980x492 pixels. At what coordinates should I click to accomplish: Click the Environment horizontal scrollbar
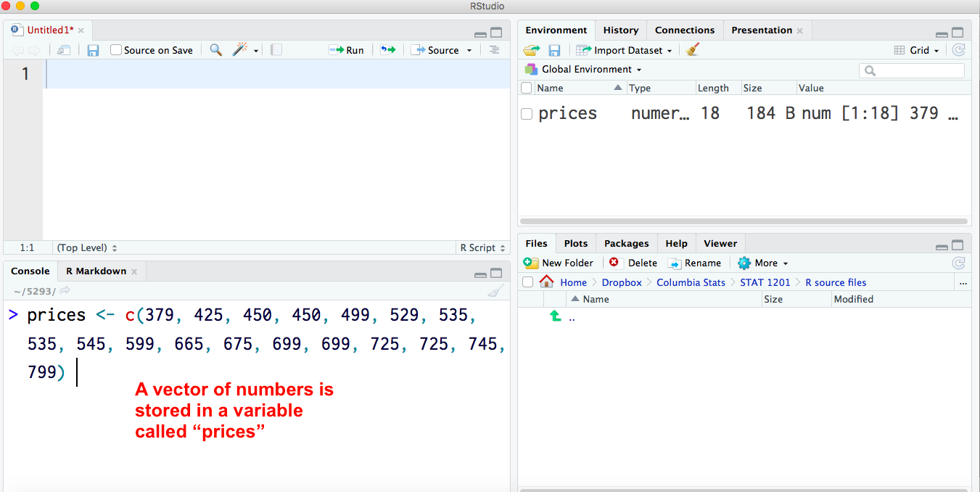pos(744,221)
